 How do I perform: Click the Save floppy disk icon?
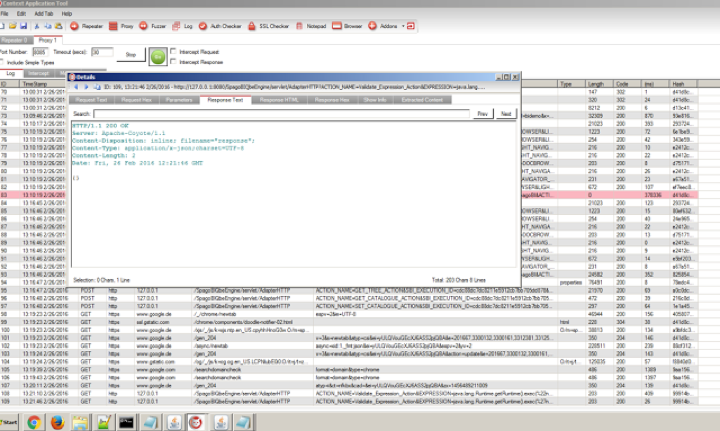22,24
